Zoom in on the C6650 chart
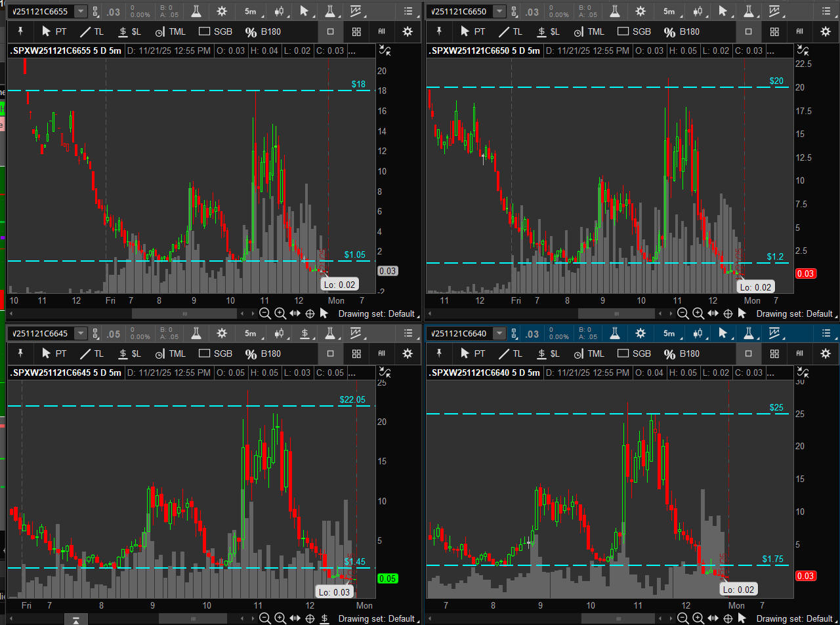840x625 pixels. tap(698, 313)
